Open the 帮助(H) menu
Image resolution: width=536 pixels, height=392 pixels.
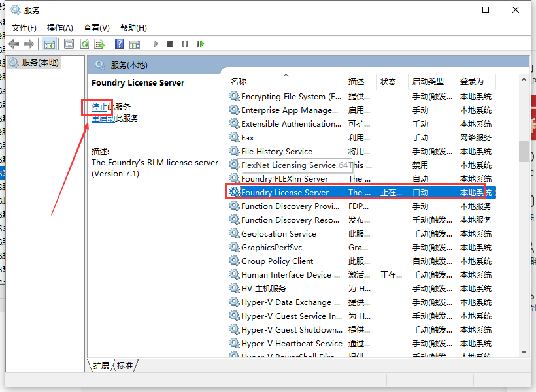pyautogui.click(x=133, y=27)
